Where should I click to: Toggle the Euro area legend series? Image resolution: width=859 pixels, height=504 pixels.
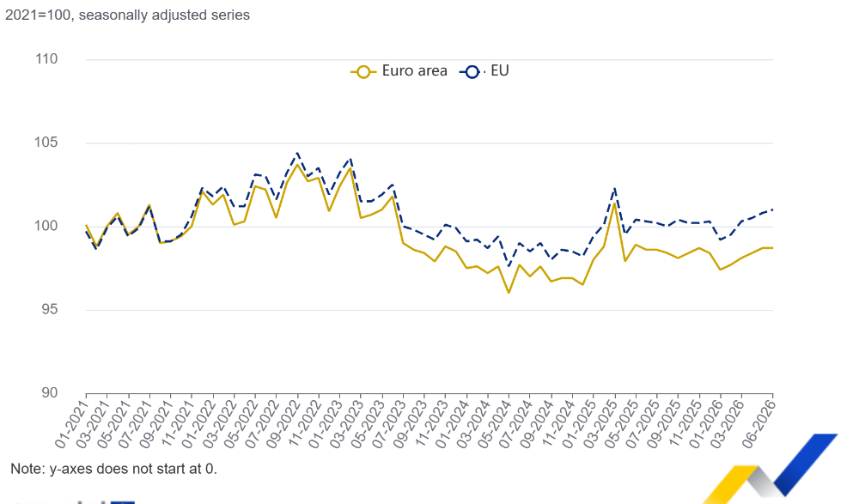coord(399,71)
